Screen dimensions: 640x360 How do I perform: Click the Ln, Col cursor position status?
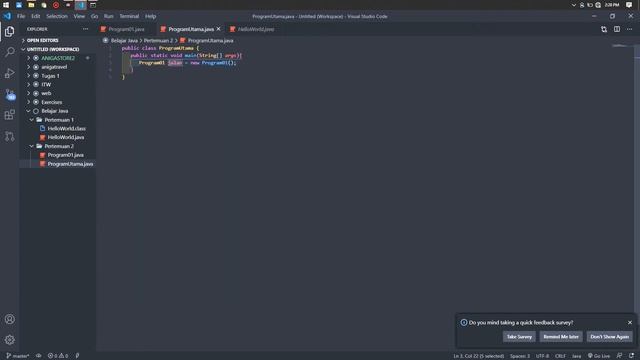pos(478,356)
